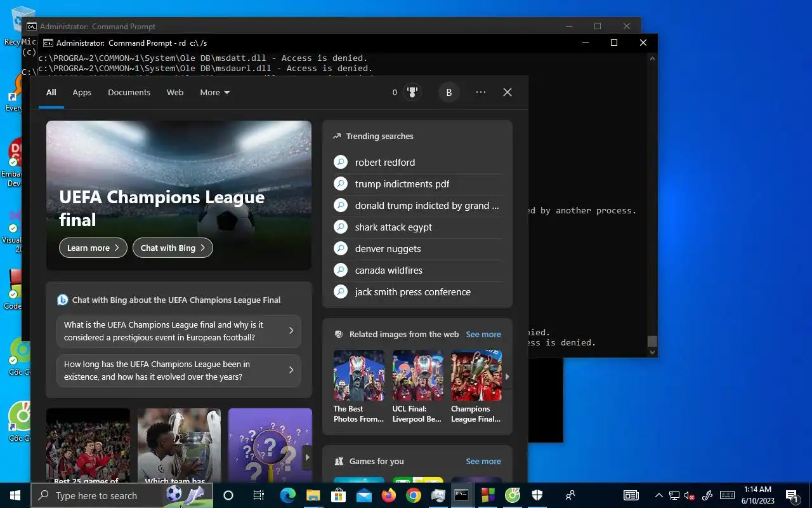Switch to Command Prompt taskbar icon
Image resolution: width=812 pixels, height=508 pixels.
tap(462, 495)
